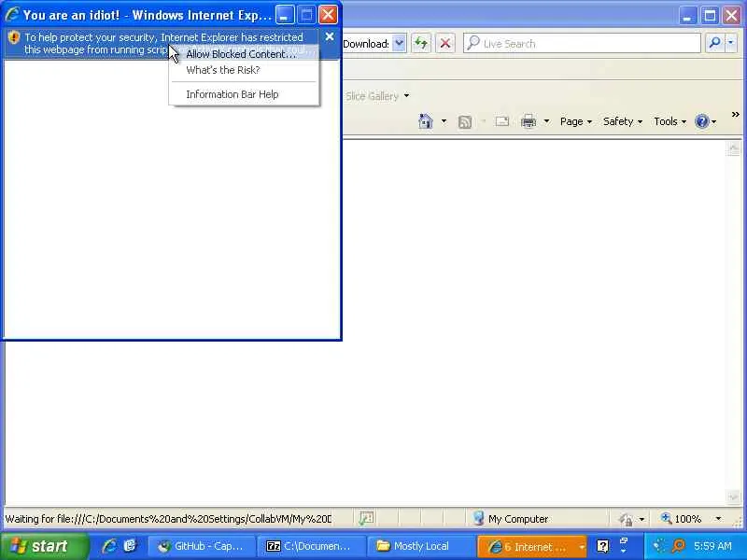The image size is (747, 560).
Task: Expand the zoom level dropdown arrow
Action: click(718, 519)
